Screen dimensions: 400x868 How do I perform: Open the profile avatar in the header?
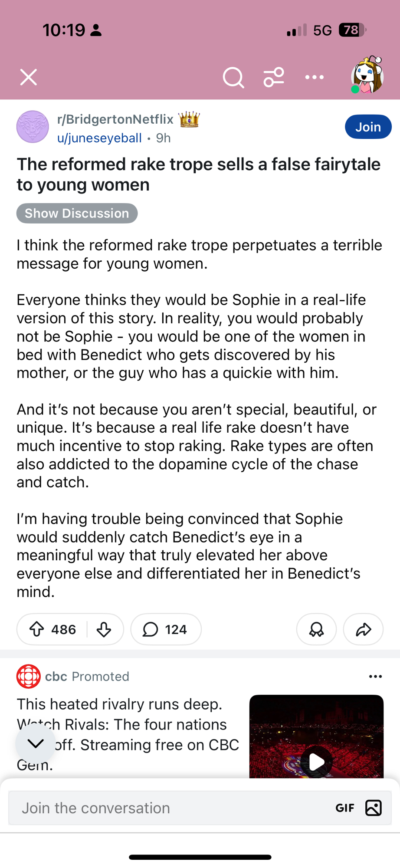[x=367, y=77]
